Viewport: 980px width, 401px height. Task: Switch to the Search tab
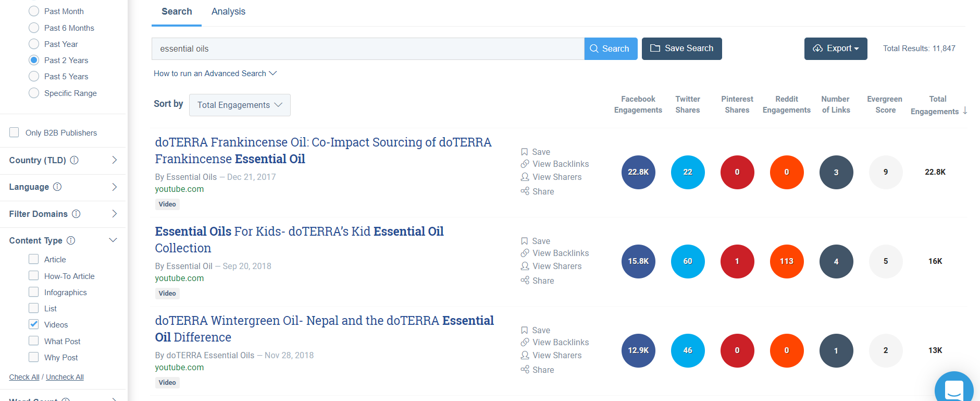pos(177,11)
